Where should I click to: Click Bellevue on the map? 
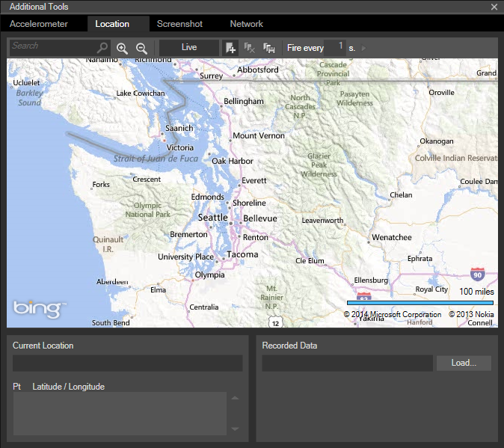coord(260,218)
